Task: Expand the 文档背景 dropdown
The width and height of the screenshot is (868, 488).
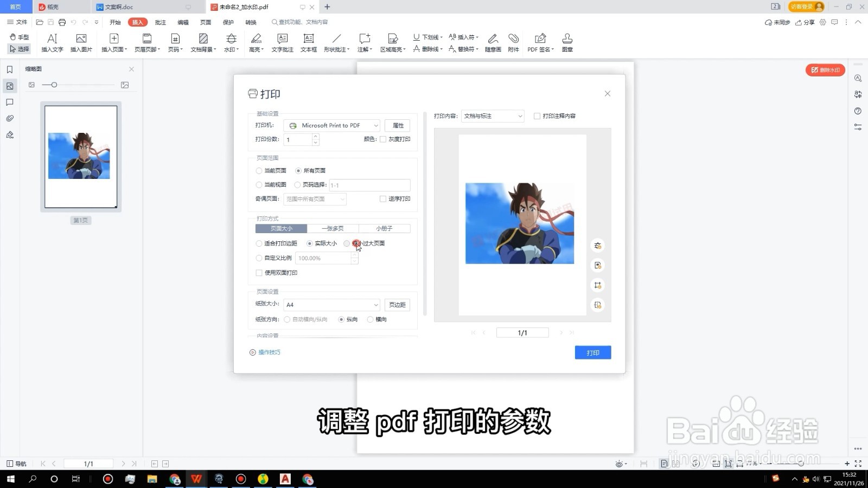Action: coord(203,42)
